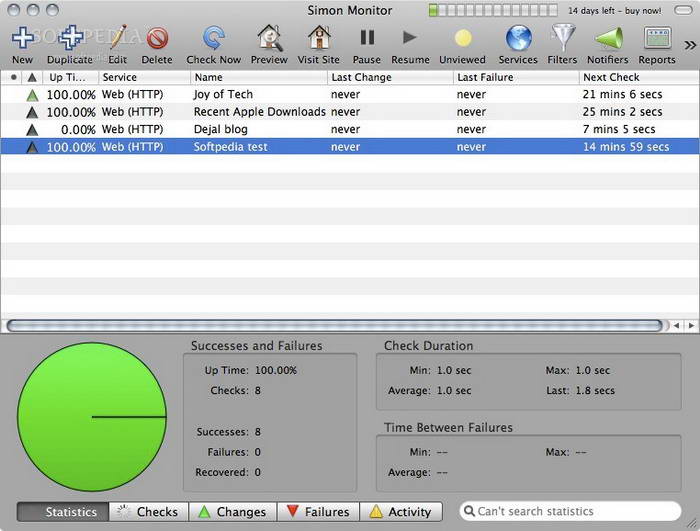The image size is (700, 531).
Task: Run Check Now from the toolbar
Action: tap(213, 38)
